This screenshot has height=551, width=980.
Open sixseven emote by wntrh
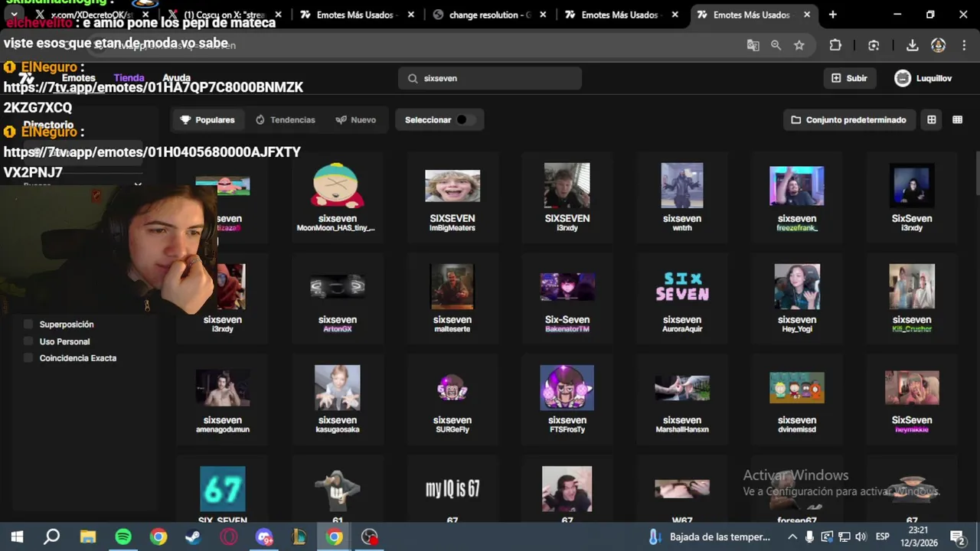(682, 197)
